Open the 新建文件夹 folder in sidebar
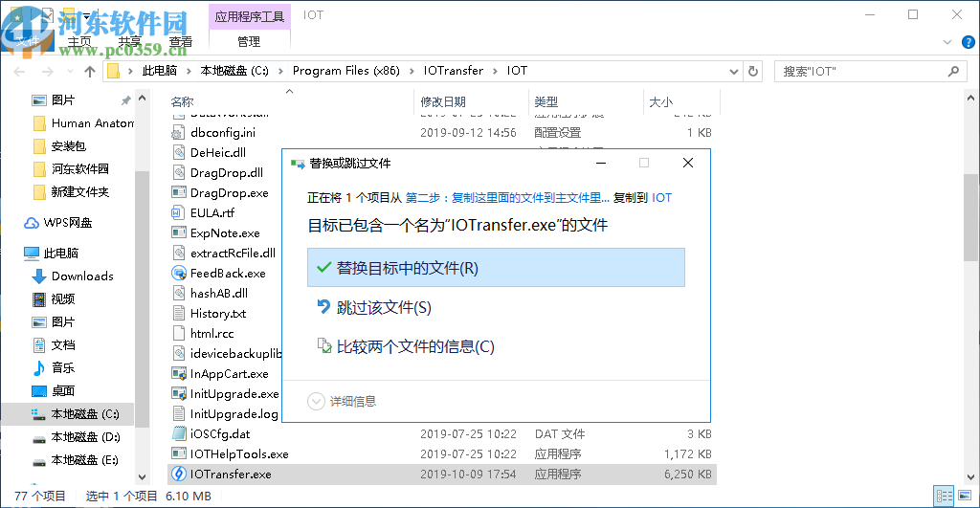 [x=71, y=192]
